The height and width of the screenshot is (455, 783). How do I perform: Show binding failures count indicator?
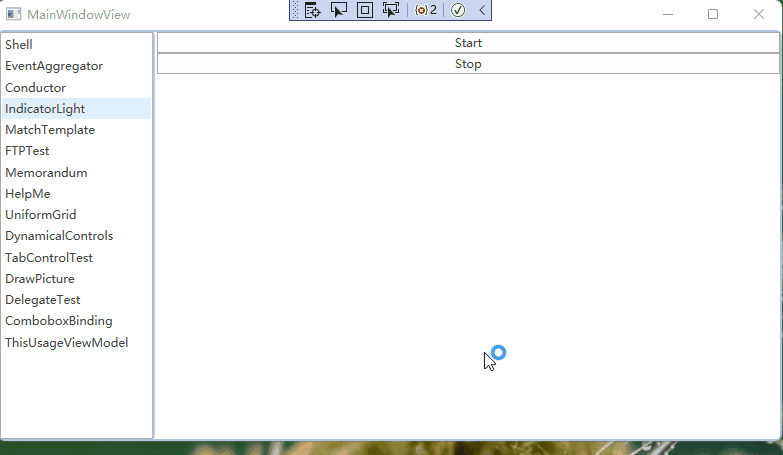click(426, 10)
